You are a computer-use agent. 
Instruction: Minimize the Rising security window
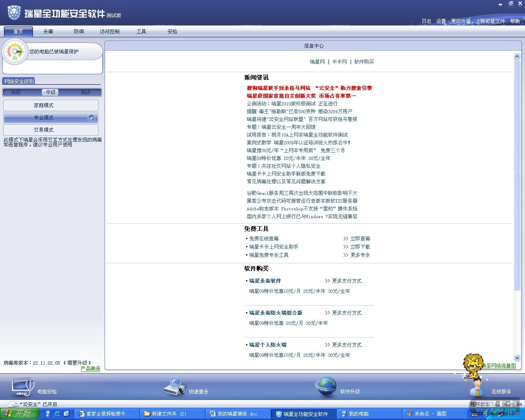[x=501, y=4]
